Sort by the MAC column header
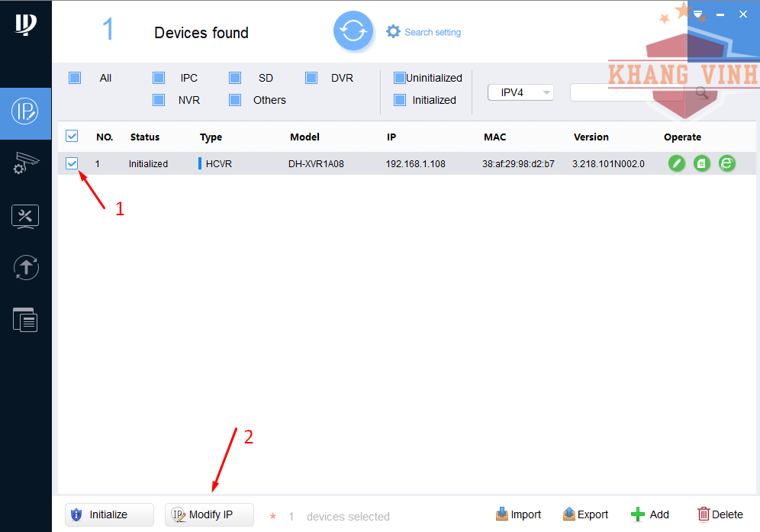The image size is (760, 532). pos(495,137)
